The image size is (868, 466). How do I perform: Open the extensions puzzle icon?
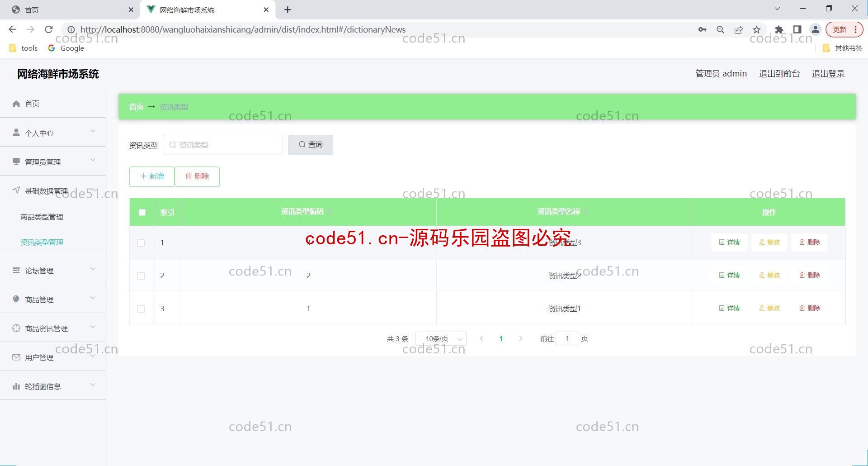(x=779, y=29)
